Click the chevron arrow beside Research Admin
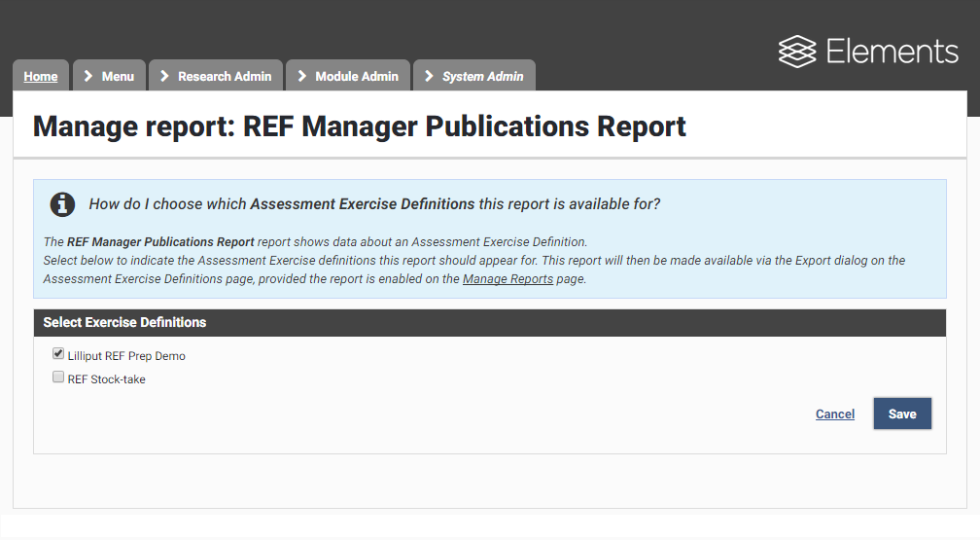This screenshot has width=980, height=540. tap(165, 76)
